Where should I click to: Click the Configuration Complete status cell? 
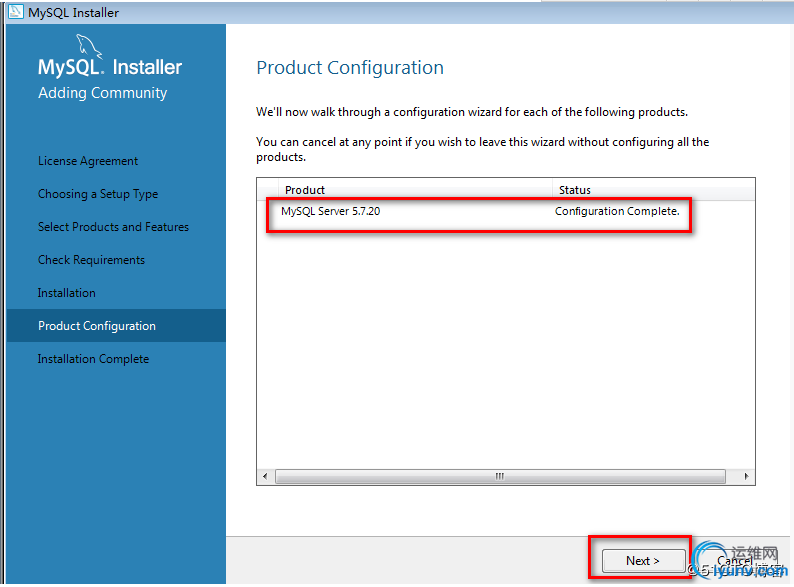617,212
